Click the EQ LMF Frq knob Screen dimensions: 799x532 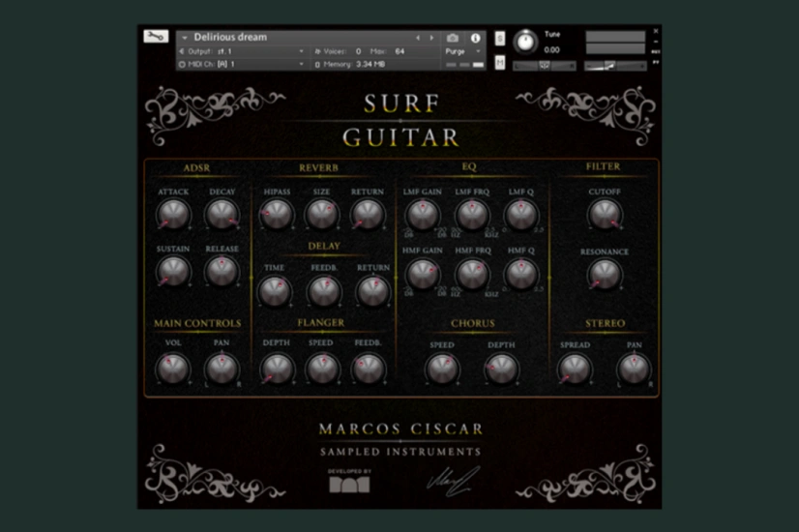472,215
